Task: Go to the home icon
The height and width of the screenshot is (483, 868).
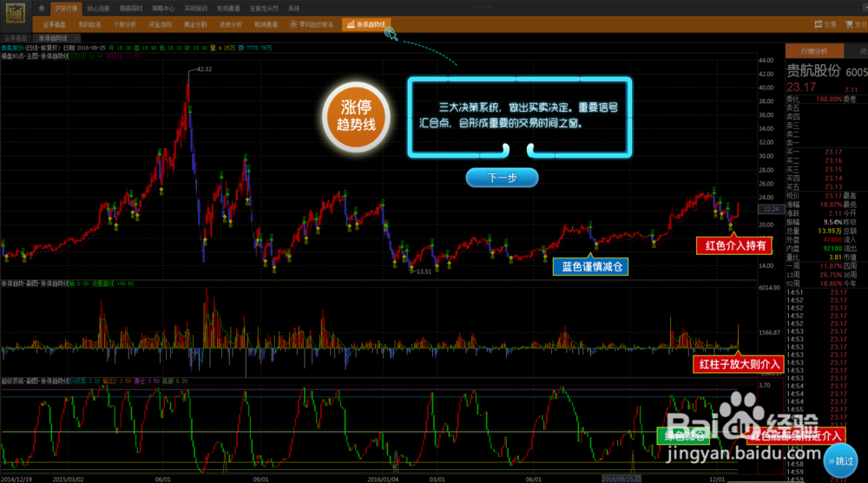Action: pos(42,9)
